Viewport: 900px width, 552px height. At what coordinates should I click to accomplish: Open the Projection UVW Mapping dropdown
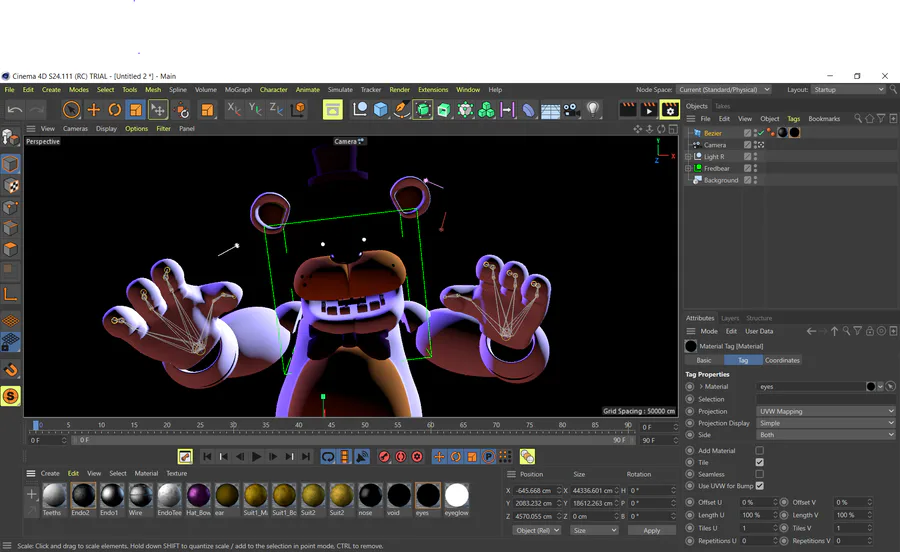click(x=826, y=411)
